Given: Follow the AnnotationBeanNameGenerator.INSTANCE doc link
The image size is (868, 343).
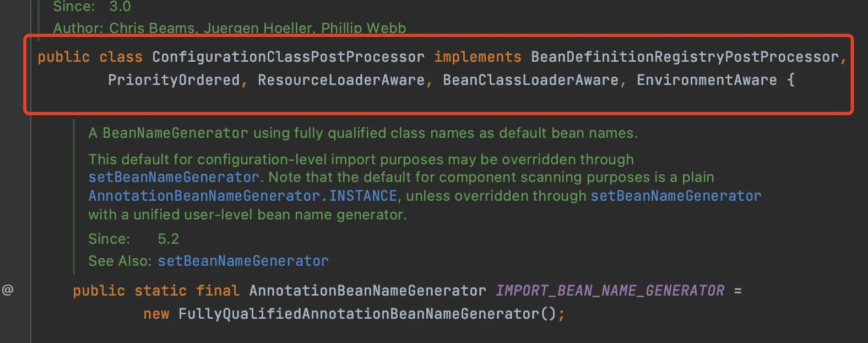Looking at the screenshot, I should 243,196.
